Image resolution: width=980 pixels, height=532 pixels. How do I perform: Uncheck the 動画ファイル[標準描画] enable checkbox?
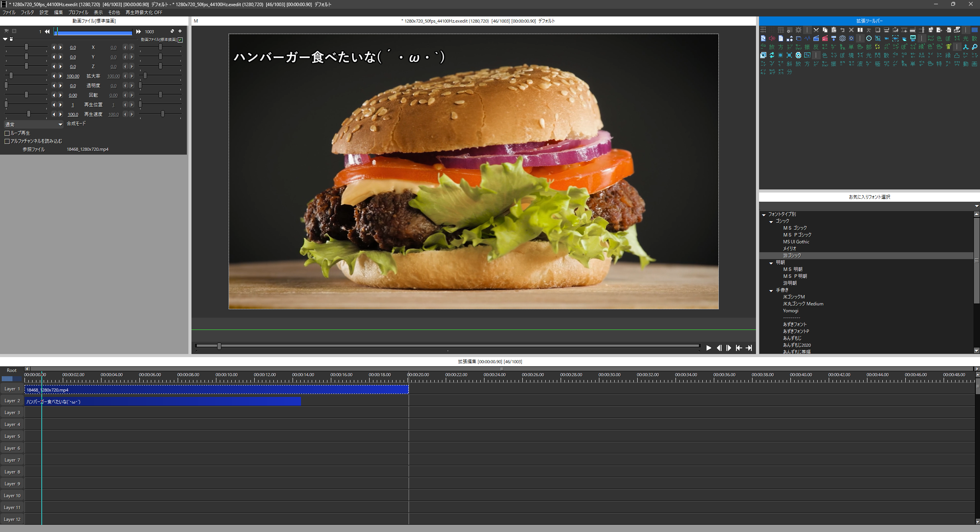point(180,40)
